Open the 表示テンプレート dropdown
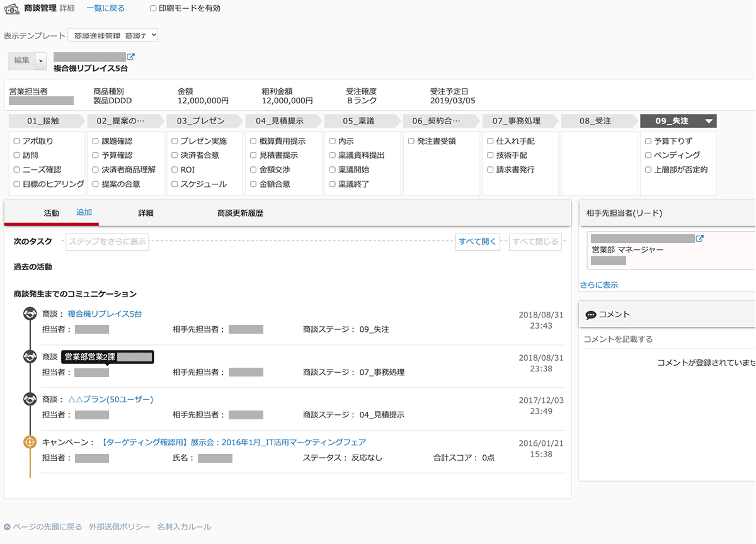Viewport: 756px width, 544px height. tap(113, 35)
